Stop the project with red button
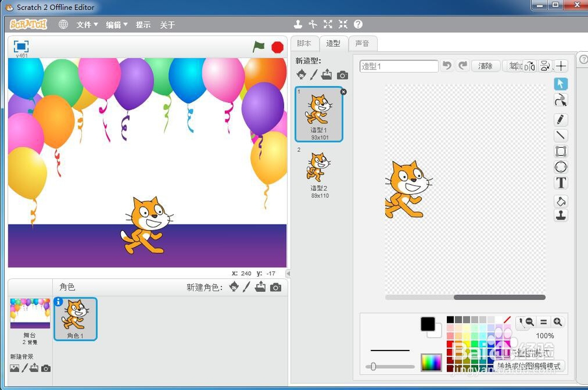This screenshot has width=588, height=390. [278, 47]
